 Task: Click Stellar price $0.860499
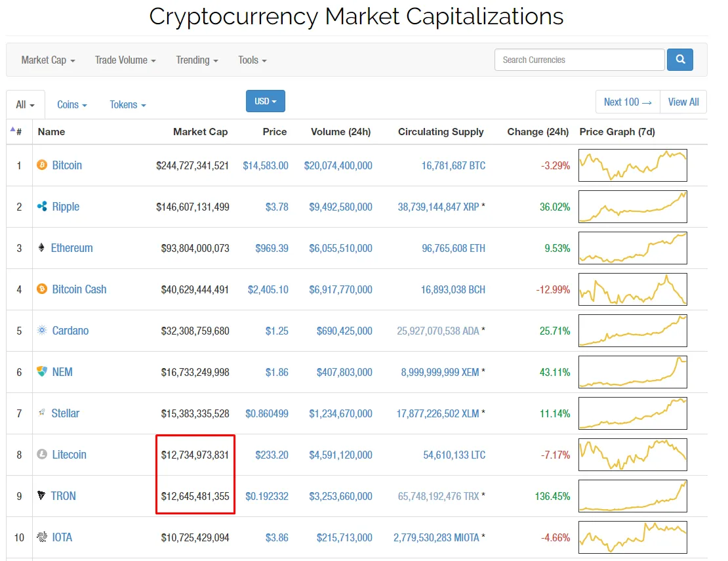(x=267, y=413)
